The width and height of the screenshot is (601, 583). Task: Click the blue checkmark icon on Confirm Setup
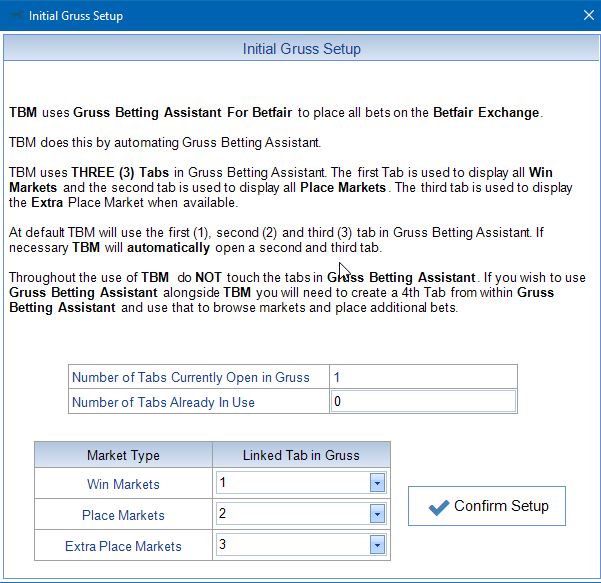click(x=438, y=507)
